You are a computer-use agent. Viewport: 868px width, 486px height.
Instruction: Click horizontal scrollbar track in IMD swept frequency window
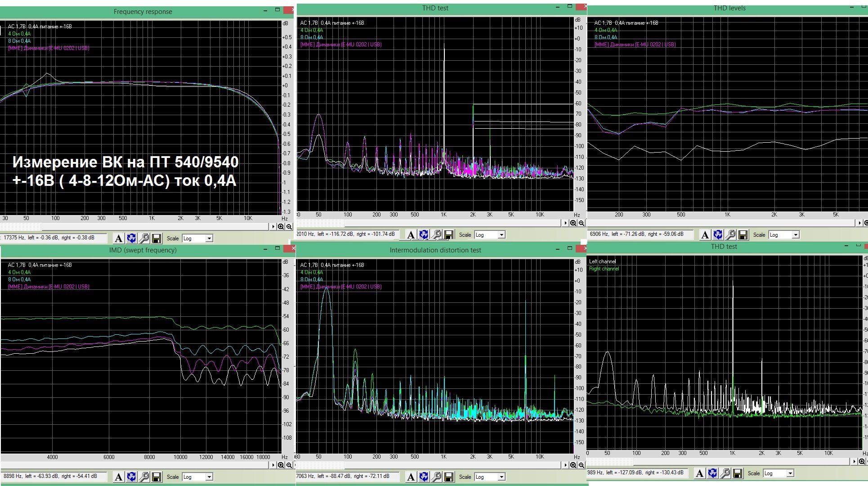point(135,465)
